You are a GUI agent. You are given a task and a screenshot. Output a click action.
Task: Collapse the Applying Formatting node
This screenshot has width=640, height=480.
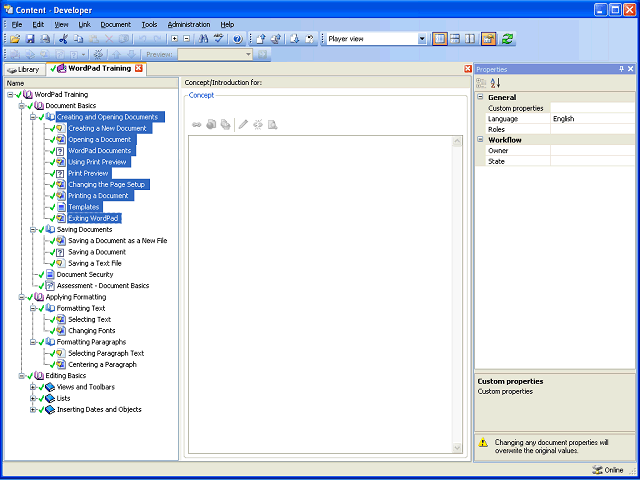(21, 297)
